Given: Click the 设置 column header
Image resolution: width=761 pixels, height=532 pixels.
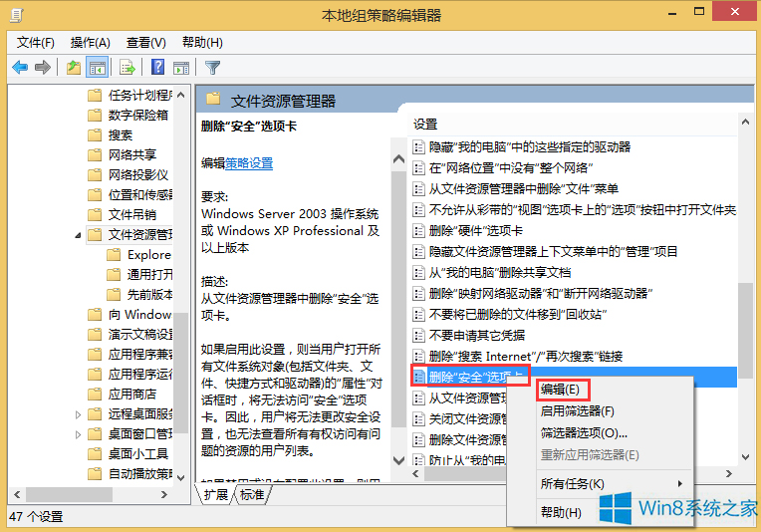Looking at the screenshot, I should click(426, 124).
